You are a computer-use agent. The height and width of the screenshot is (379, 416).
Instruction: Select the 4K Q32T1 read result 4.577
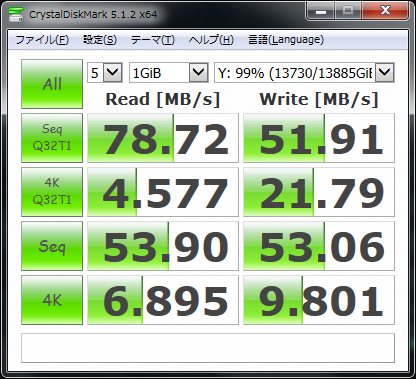coord(163,192)
